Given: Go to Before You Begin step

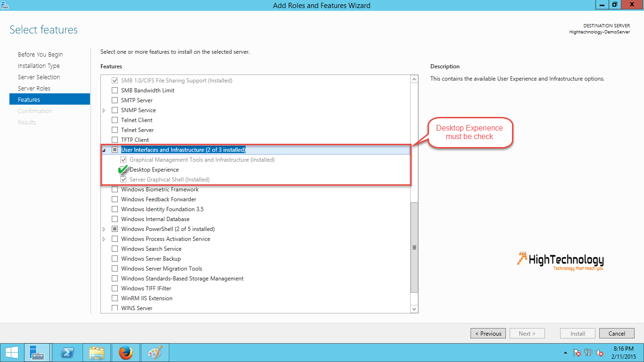Looking at the screenshot, I should pyautogui.click(x=40, y=55).
